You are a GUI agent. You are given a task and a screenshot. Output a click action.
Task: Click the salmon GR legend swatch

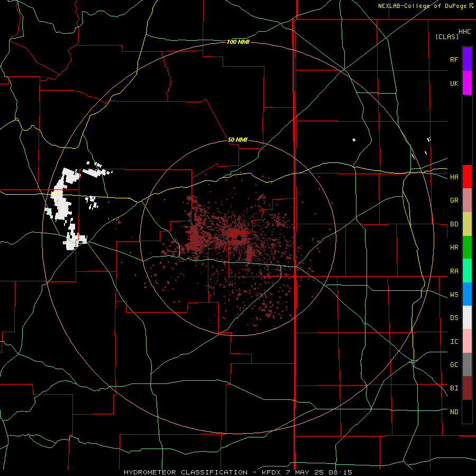click(x=467, y=200)
